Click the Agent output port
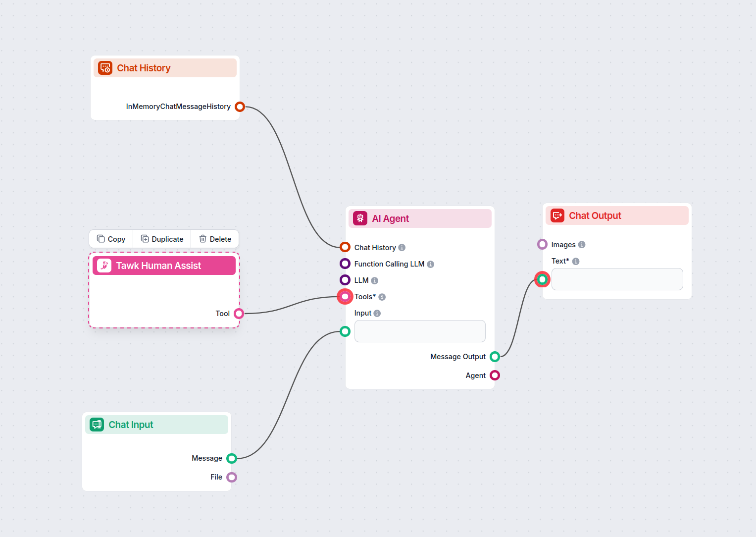 (495, 376)
